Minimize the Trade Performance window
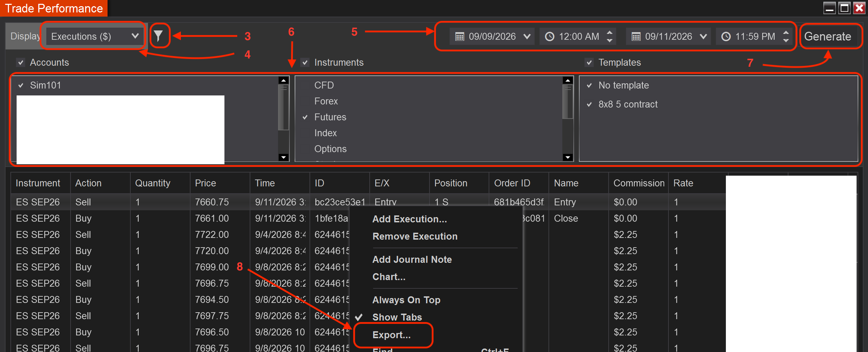The image size is (868, 352). pos(829,8)
